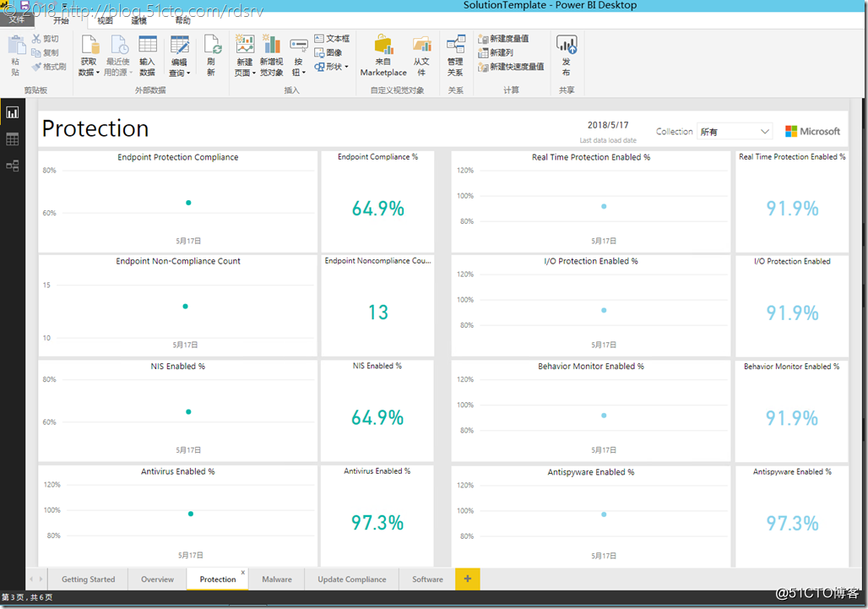
Task: Close the Protection page tab
Action: tap(243, 573)
